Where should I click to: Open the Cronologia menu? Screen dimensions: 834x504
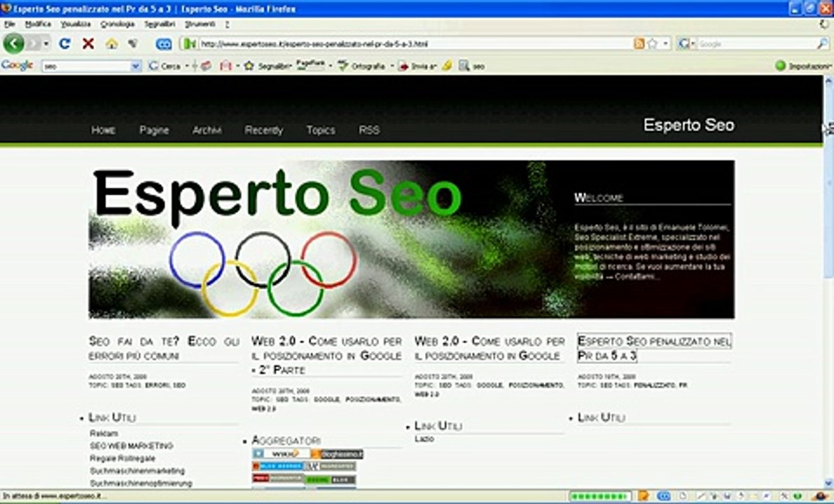[x=118, y=24]
